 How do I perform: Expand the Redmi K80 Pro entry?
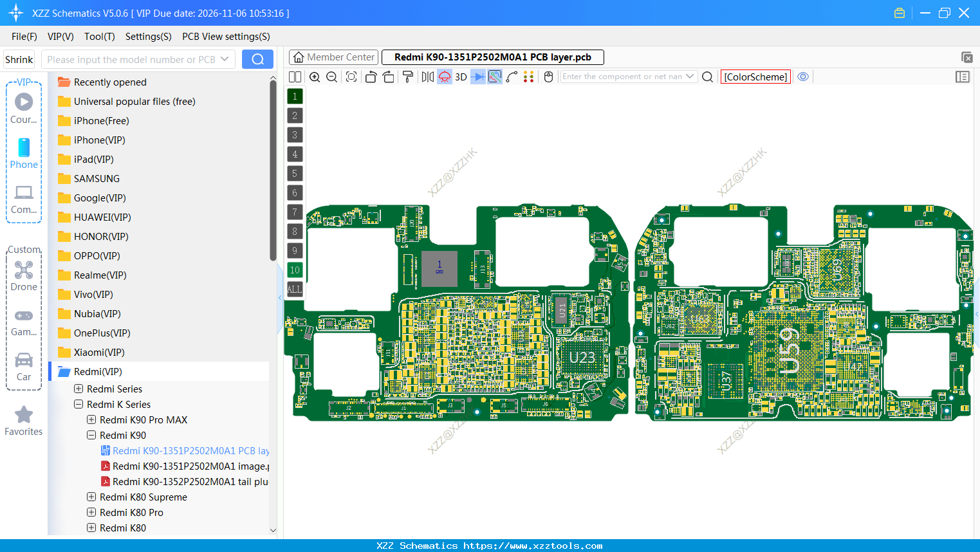pos(91,512)
